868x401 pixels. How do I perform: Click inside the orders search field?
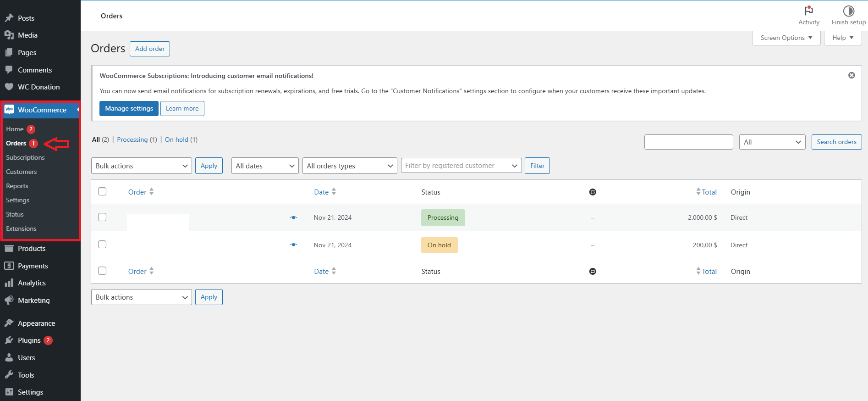pyautogui.click(x=688, y=142)
